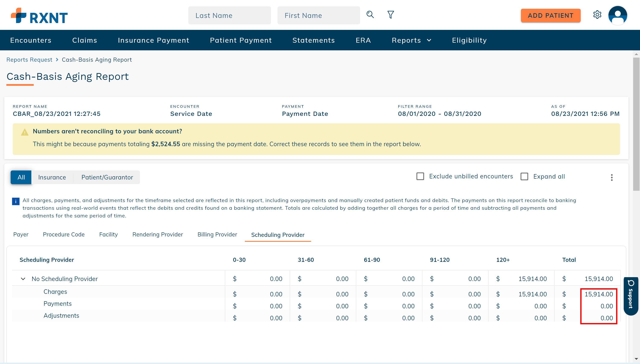Select the Insurance segment filter

point(52,177)
